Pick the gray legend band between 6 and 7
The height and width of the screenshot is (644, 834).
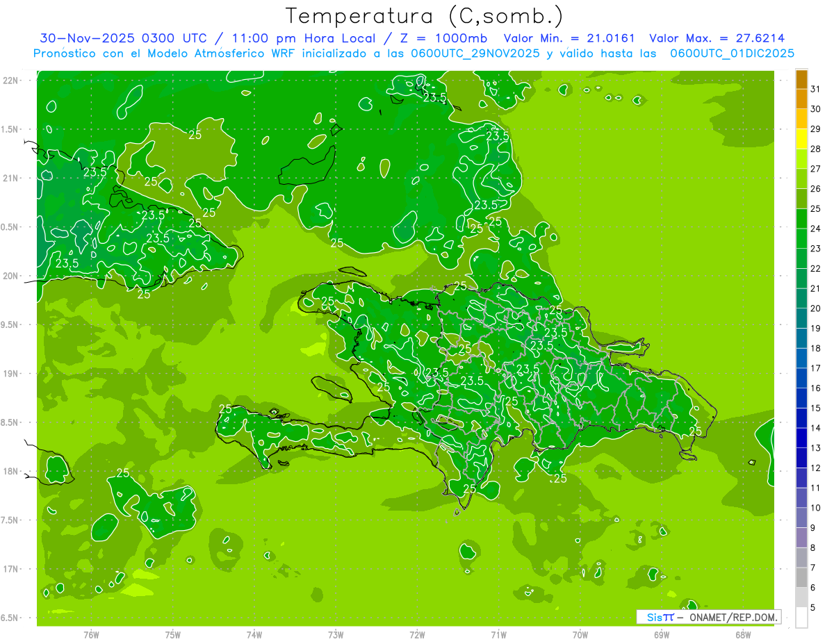(x=801, y=578)
